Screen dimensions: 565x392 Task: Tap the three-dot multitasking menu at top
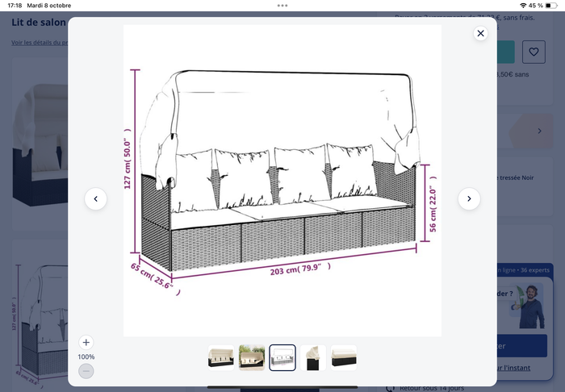tap(282, 5)
